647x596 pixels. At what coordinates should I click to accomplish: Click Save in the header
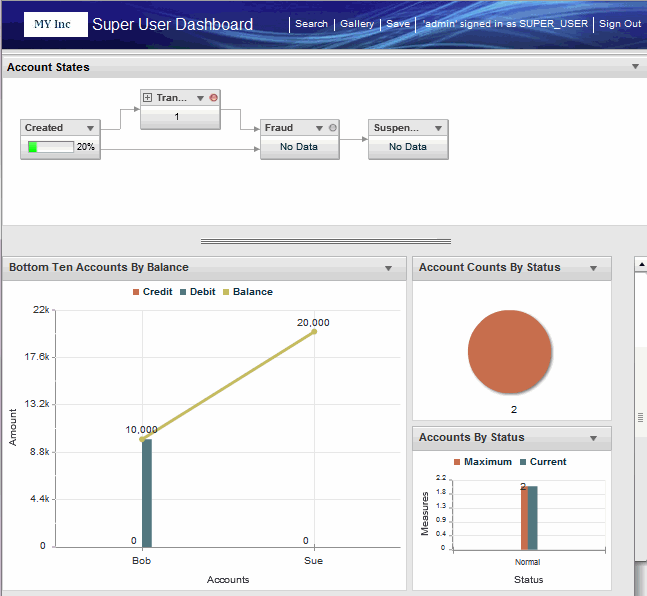point(398,24)
